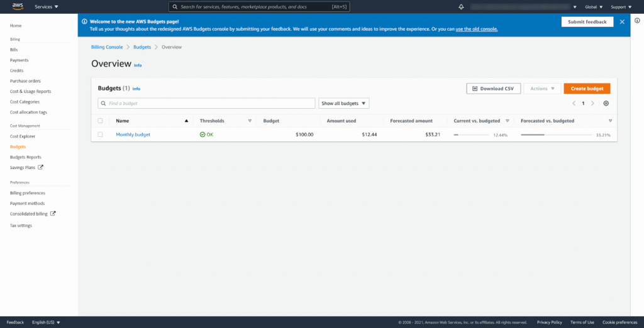Open the Monthly budget link

click(x=133, y=134)
